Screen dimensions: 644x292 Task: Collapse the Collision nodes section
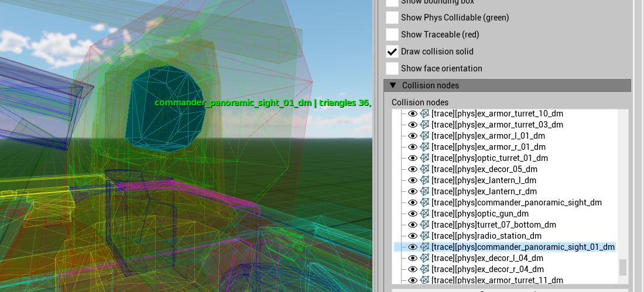tap(393, 85)
